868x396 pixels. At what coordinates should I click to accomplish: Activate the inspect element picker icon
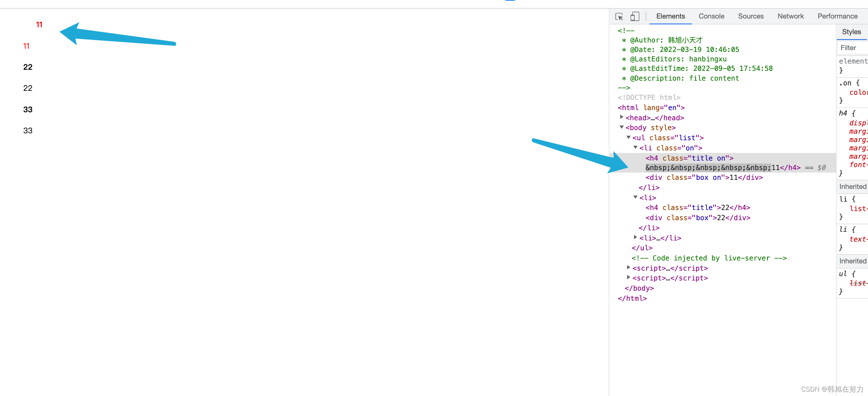point(619,16)
